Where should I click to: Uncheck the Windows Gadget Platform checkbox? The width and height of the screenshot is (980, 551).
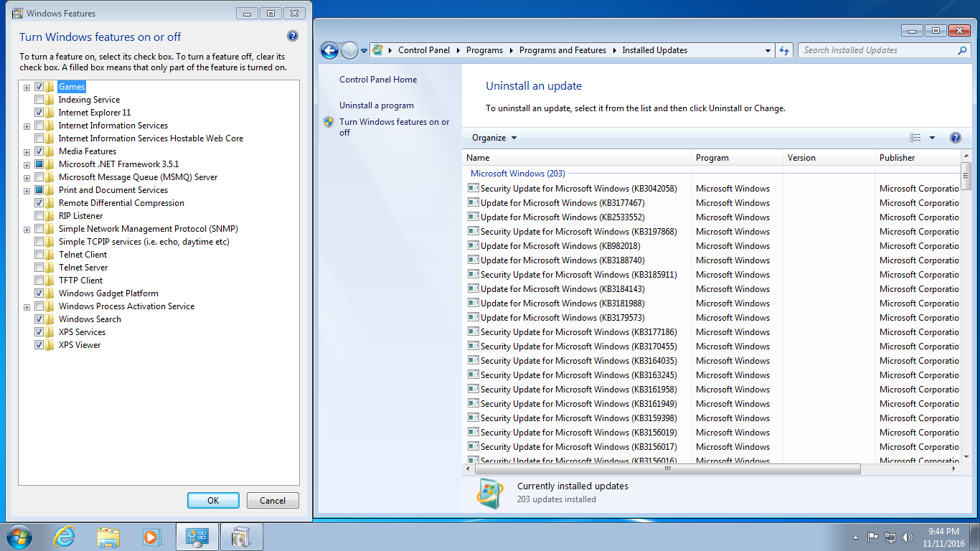[39, 293]
